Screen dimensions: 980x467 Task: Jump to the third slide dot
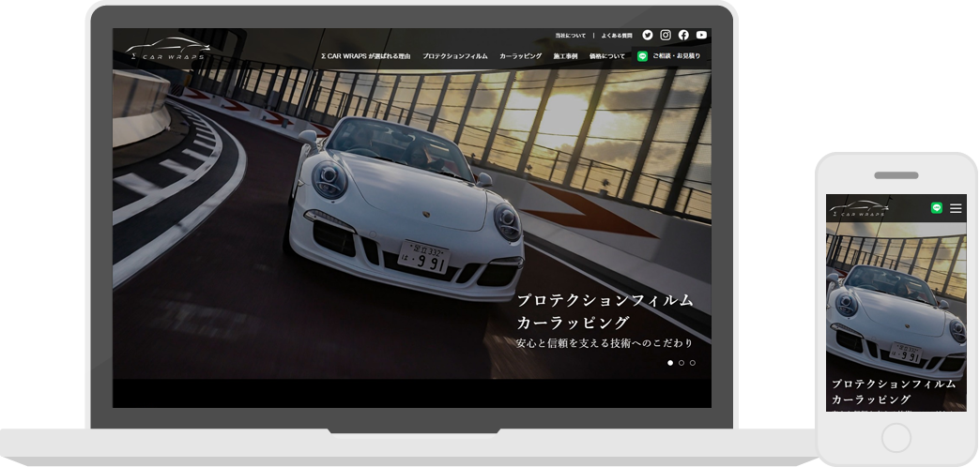(693, 362)
